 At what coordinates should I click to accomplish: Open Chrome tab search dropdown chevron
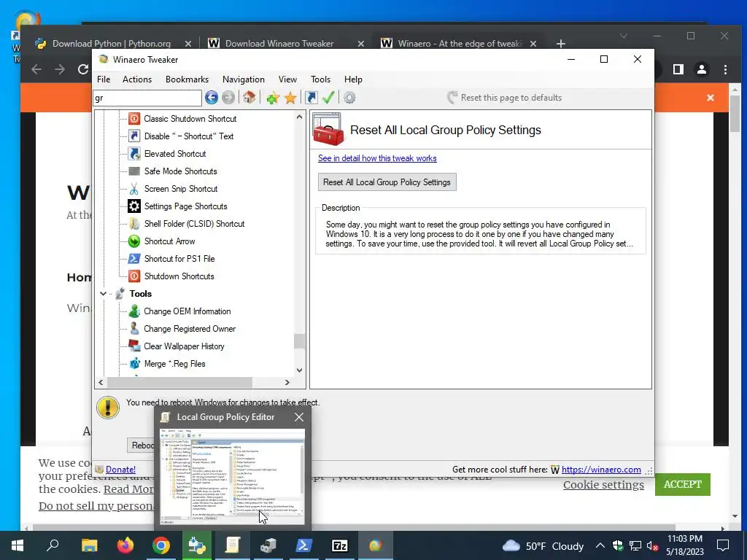623,36
